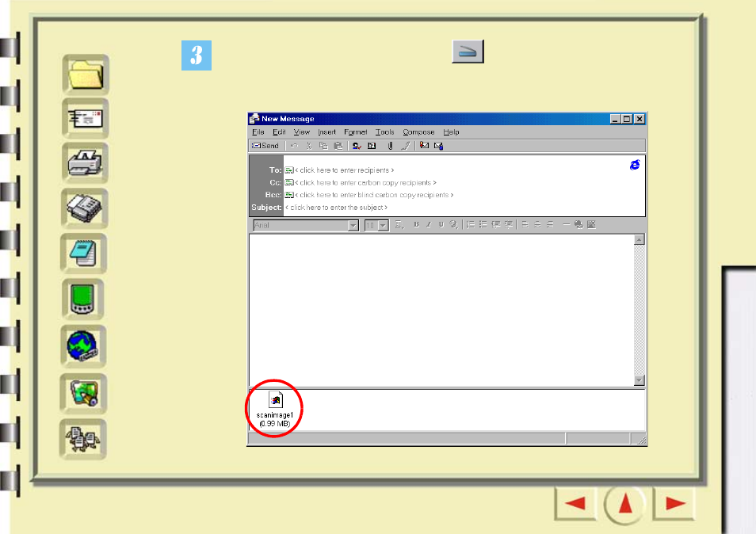Cut selection using the scissors icon

click(x=309, y=146)
